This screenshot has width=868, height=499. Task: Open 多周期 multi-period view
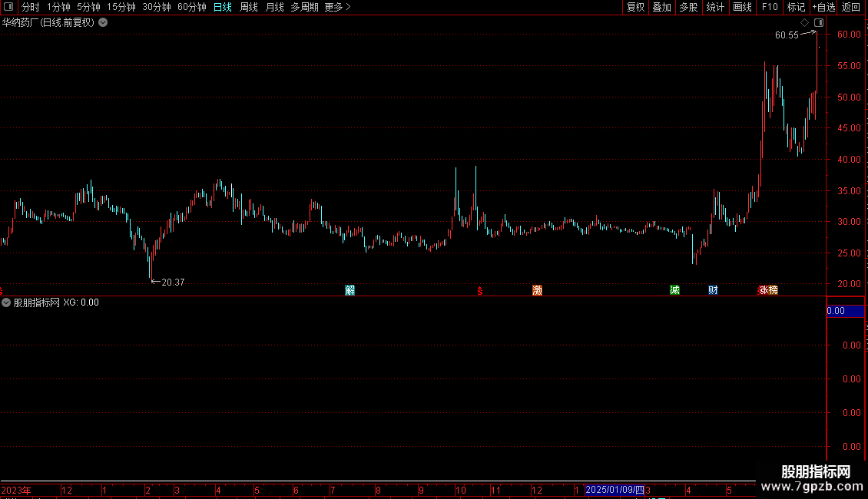point(304,7)
